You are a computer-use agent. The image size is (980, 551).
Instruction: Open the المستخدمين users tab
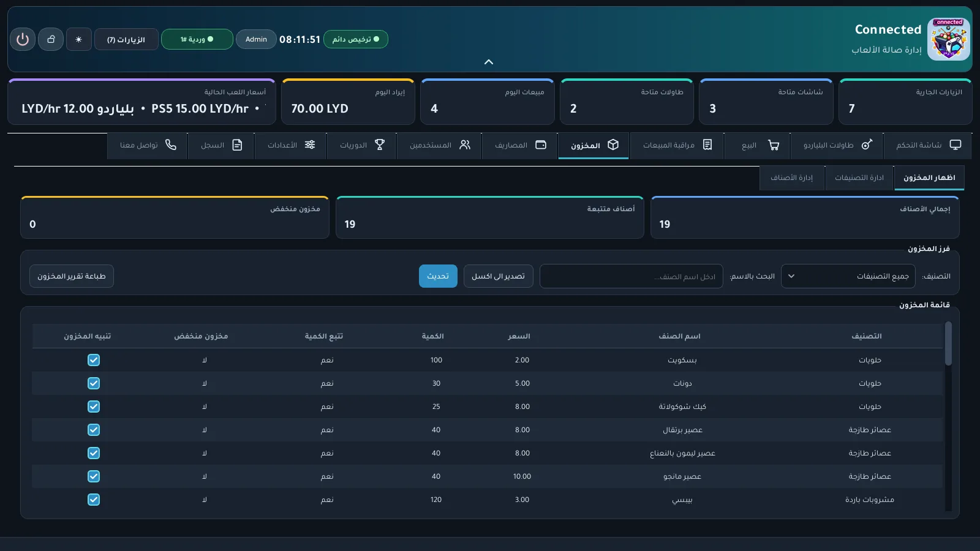click(x=440, y=145)
